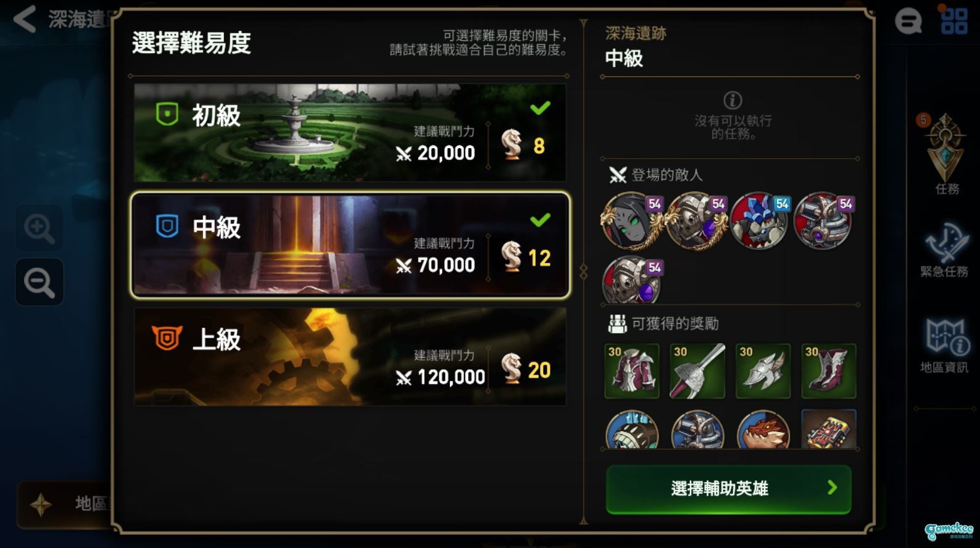Select the level 30 sword reward

[x=697, y=371]
